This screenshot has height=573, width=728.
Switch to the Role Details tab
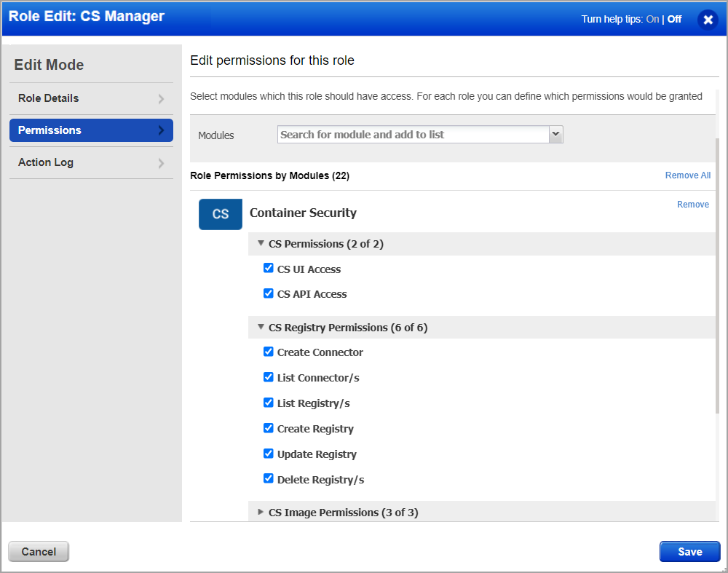[x=90, y=98]
